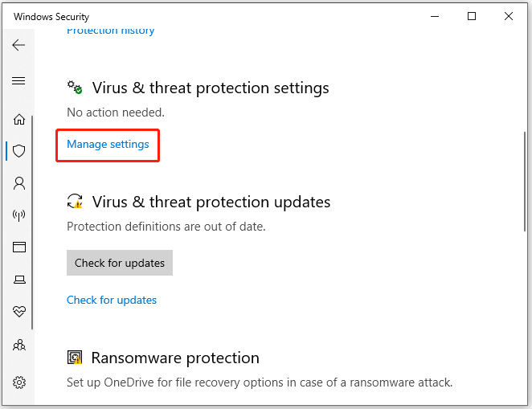Click the blue Check for updates link
The width and height of the screenshot is (532, 409).
(x=111, y=300)
